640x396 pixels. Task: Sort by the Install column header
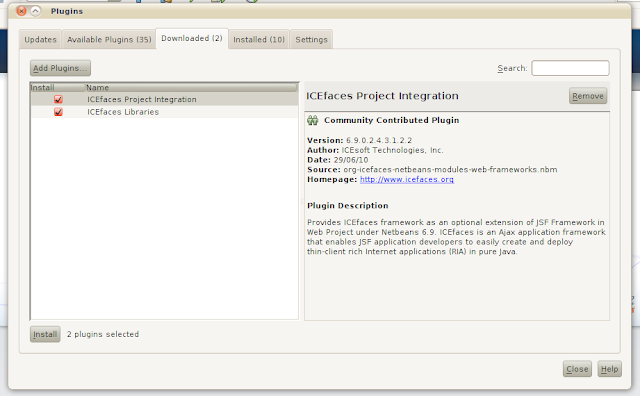[x=58, y=87]
